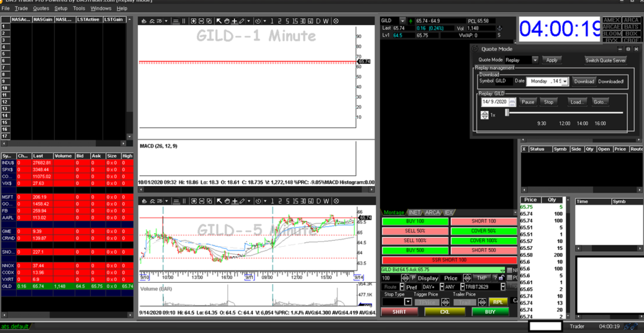Click the replay date field 14/9/2020

tap(495, 102)
